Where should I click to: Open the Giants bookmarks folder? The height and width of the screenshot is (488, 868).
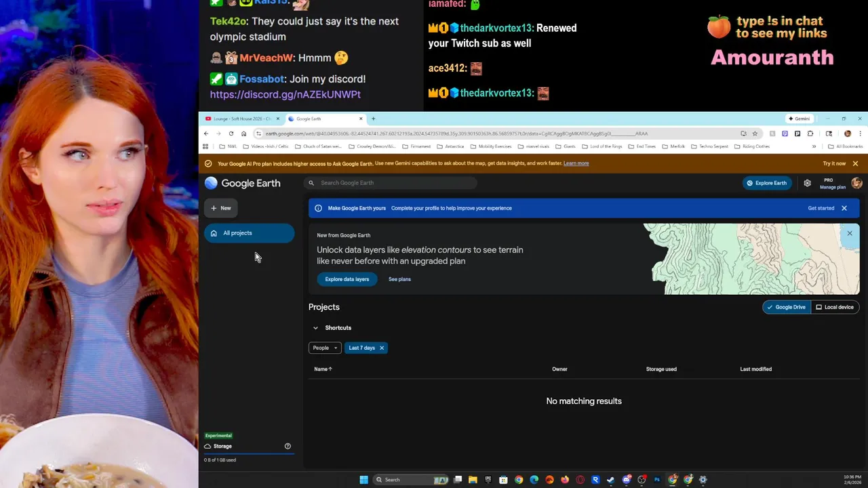(x=565, y=146)
